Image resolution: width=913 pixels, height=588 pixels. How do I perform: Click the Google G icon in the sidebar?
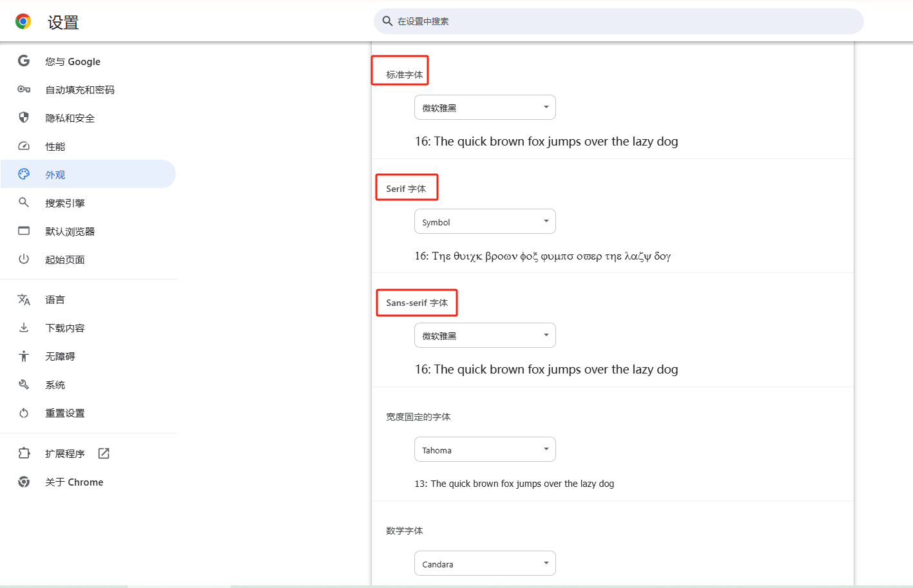pos(24,61)
